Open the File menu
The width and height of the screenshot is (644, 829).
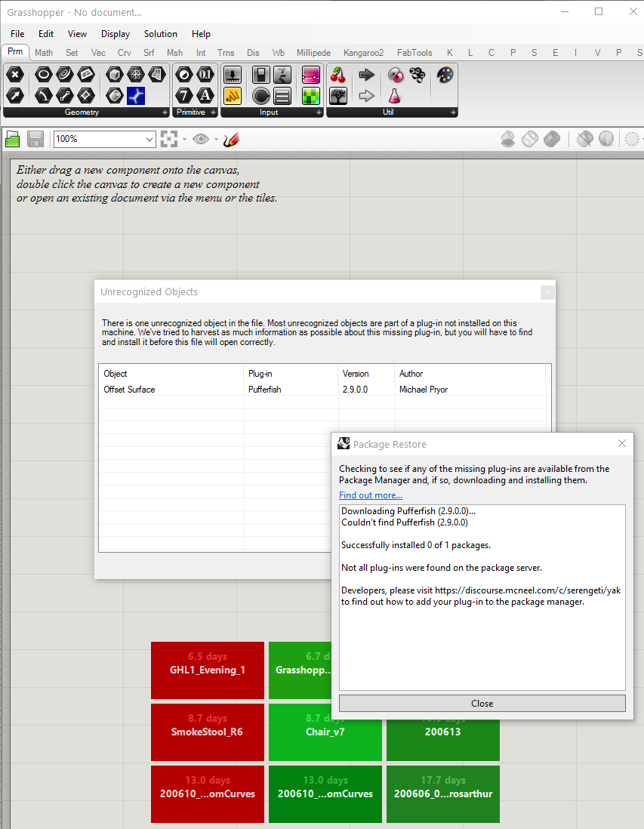[17, 34]
